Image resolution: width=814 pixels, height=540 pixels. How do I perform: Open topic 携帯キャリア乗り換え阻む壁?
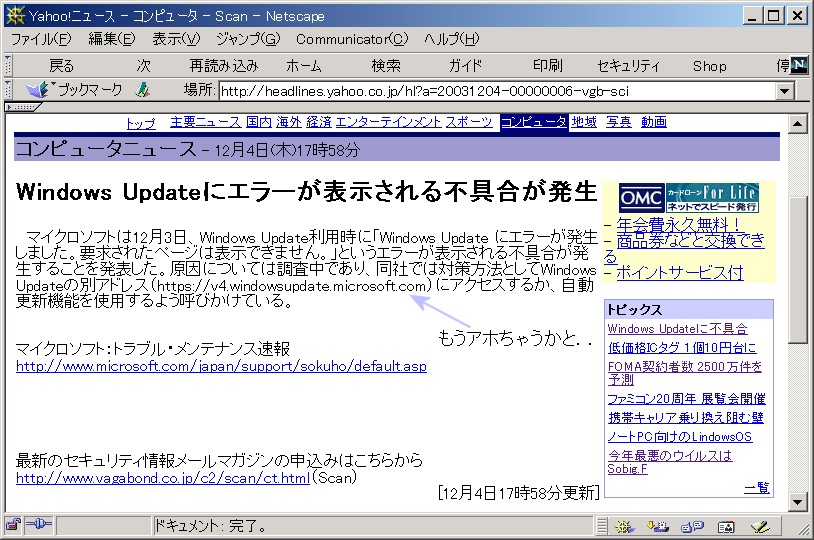point(685,417)
